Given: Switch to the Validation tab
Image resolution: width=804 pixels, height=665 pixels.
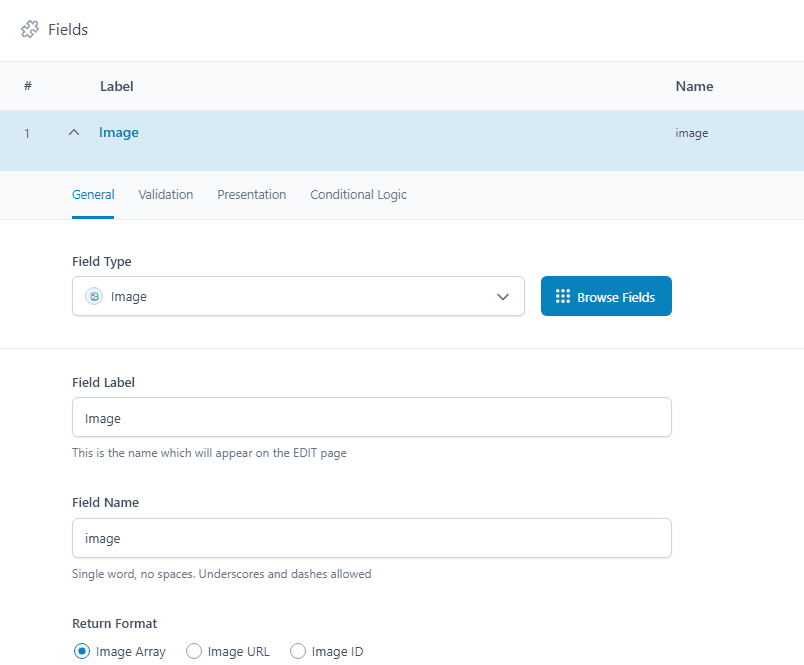Looking at the screenshot, I should pos(166,195).
